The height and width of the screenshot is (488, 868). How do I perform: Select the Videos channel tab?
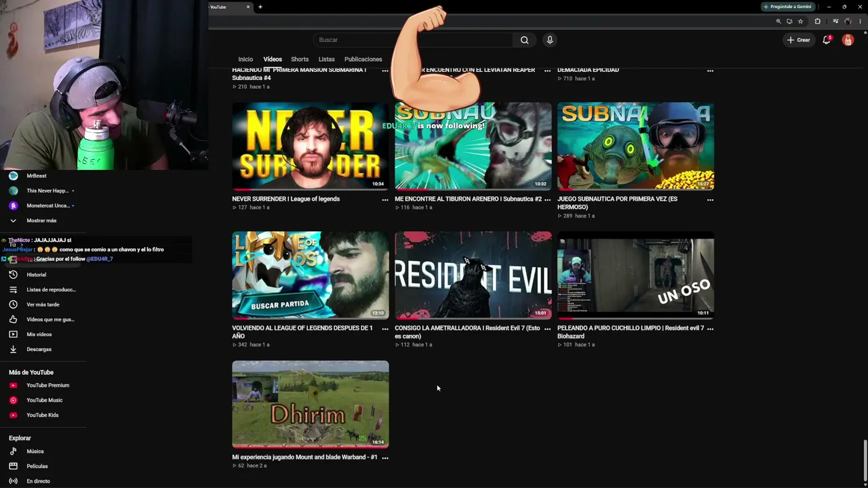(x=273, y=59)
